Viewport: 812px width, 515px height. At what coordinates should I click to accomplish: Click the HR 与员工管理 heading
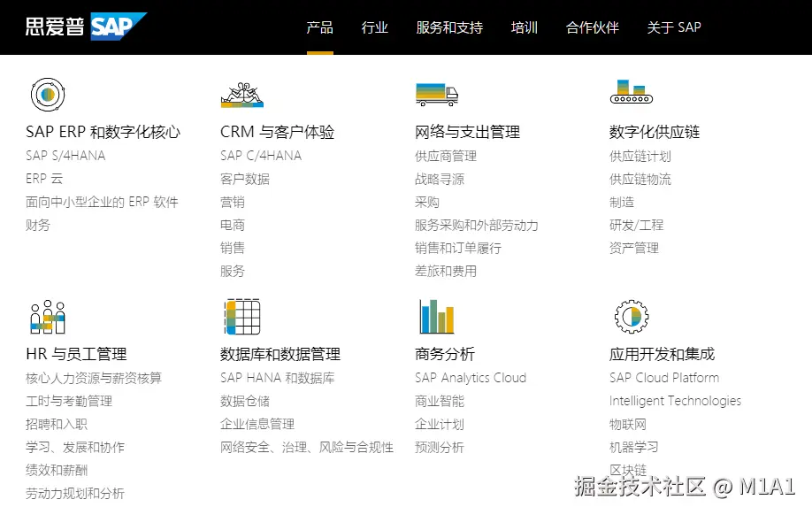[x=76, y=354]
